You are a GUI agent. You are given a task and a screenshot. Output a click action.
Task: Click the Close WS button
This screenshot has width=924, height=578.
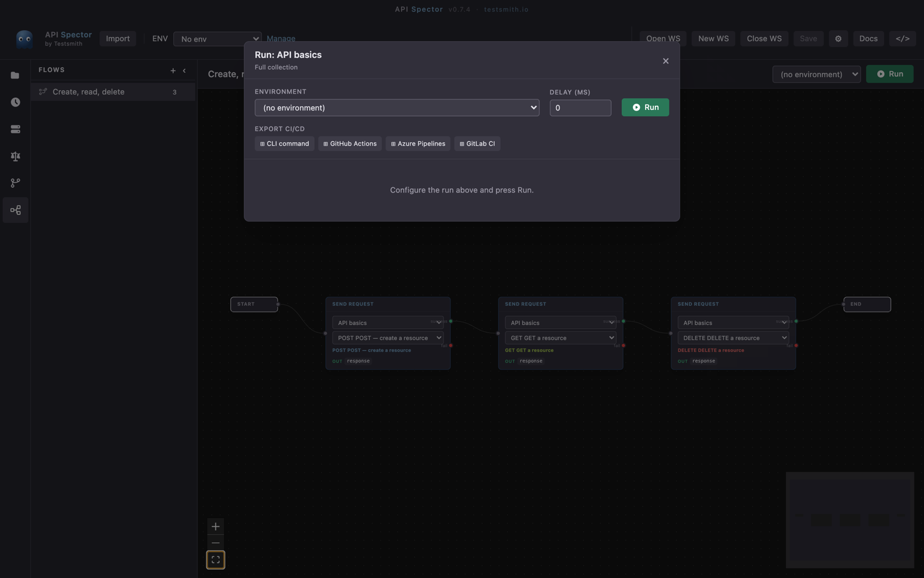(764, 39)
